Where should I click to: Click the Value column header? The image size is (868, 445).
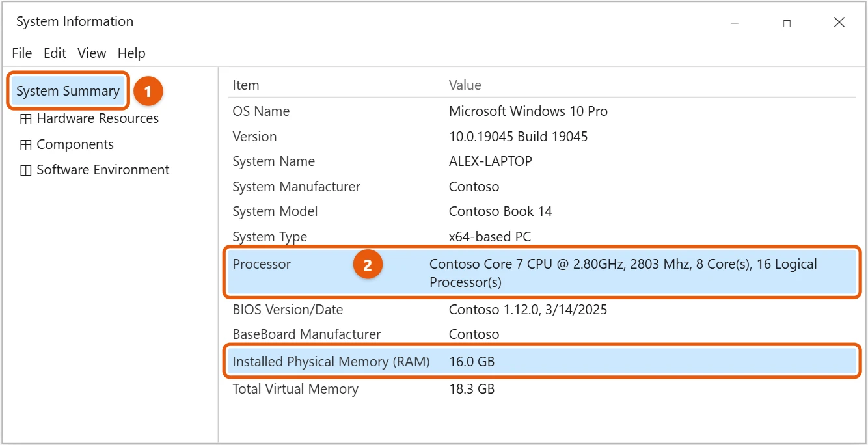pos(465,85)
